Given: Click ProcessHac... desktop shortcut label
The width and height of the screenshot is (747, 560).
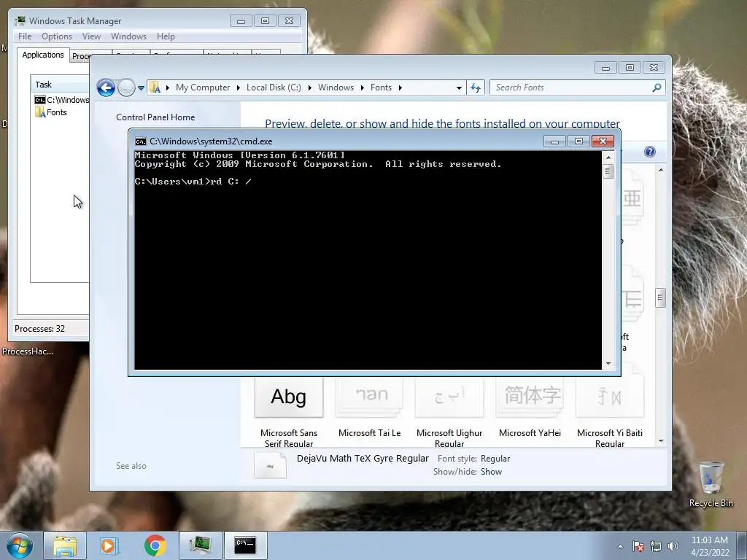Looking at the screenshot, I should pyautogui.click(x=28, y=351).
